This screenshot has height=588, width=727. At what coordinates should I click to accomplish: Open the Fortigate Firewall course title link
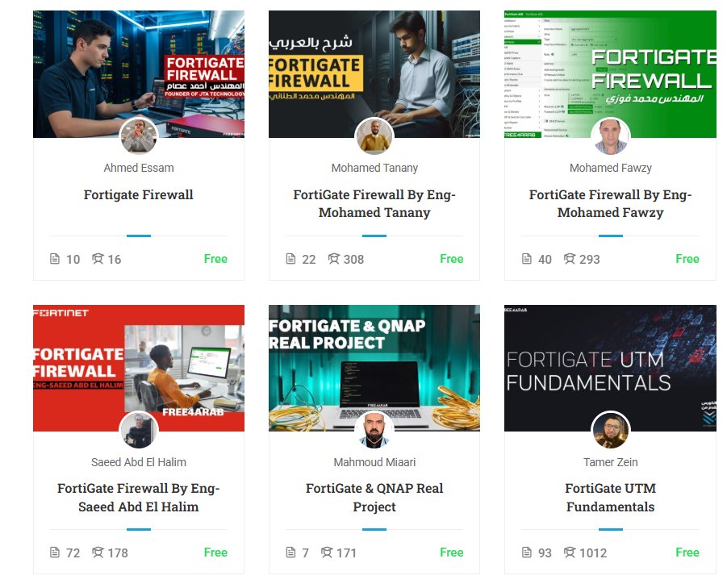(x=139, y=194)
